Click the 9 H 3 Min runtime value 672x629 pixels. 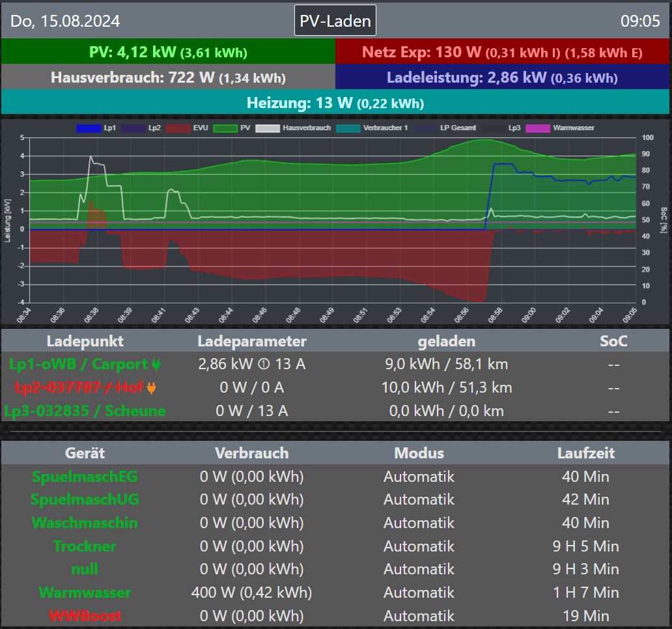tap(586, 569)
